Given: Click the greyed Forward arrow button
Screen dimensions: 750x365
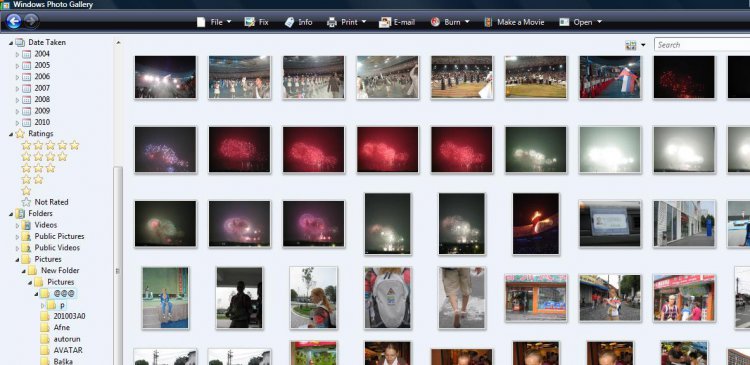Looking at the screenshot, I should pyautogui.click(x=31, y=21).
